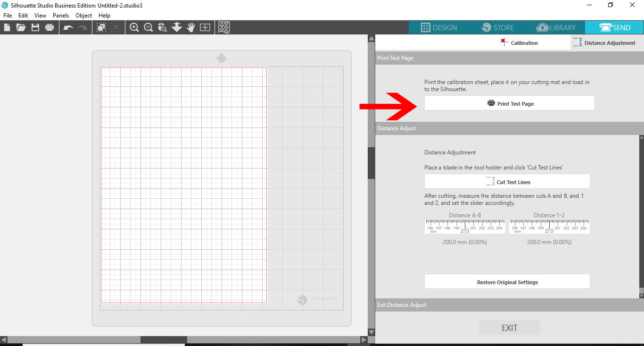Viewport: 644px width, 346px height.
Task: Click the Deselect All toolbar icon
Action: tap(115, 27)
